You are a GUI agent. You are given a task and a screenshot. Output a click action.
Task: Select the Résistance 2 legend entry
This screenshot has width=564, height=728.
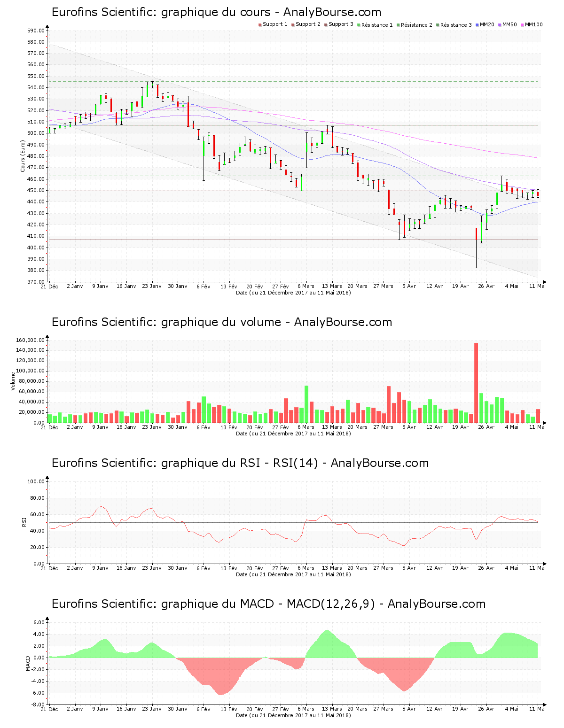(x=415, y=24)
